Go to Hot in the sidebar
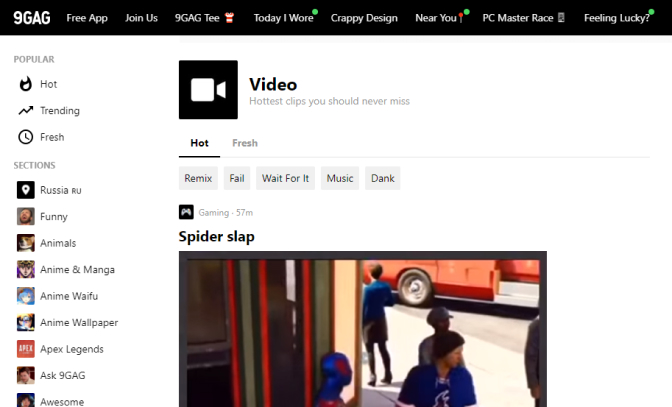The height and width of the screenshot is (407, 672). (x=48, y=84)
